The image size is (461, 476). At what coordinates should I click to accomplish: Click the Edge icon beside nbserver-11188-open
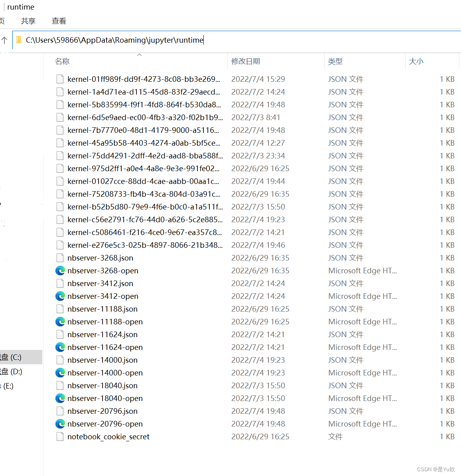(x=60, y=322)
